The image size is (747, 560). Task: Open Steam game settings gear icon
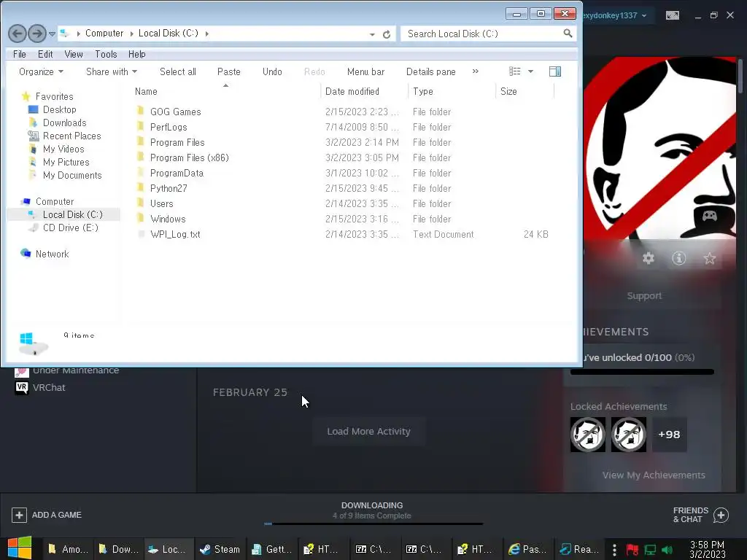tap(649, 258)
